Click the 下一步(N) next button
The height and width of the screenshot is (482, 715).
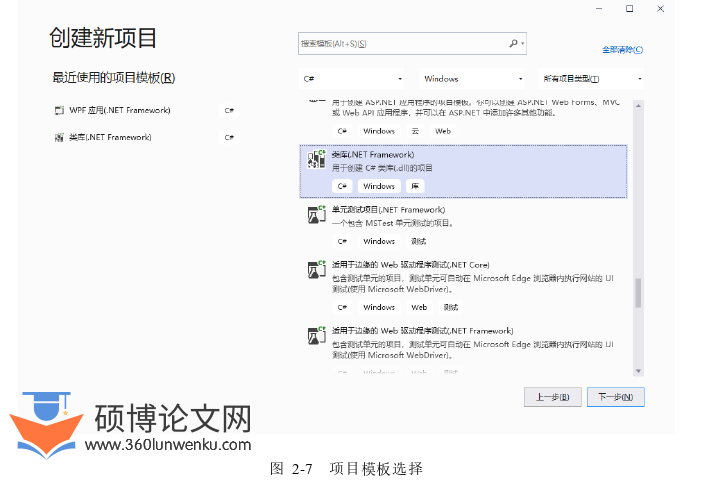[616, 397]
